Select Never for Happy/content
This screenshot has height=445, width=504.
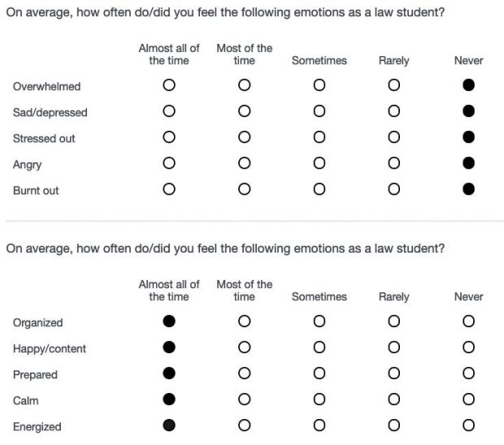pos(469,347)
